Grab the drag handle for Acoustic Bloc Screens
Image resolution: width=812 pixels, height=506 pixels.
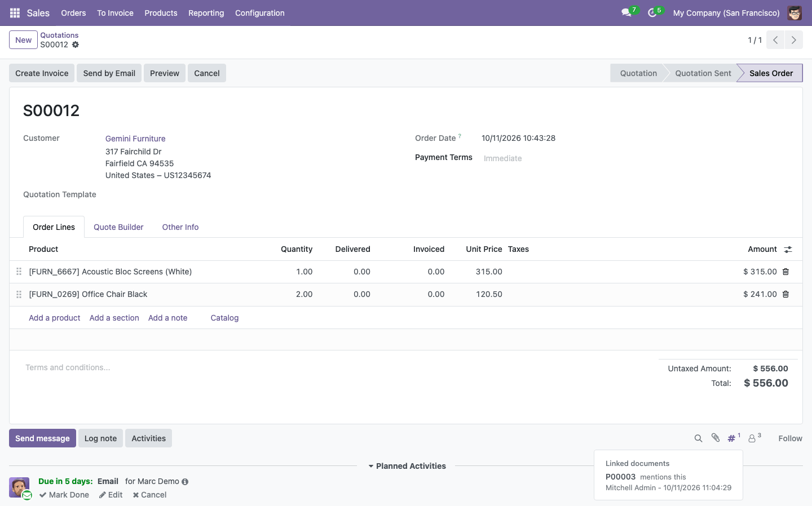click(19, 272)
